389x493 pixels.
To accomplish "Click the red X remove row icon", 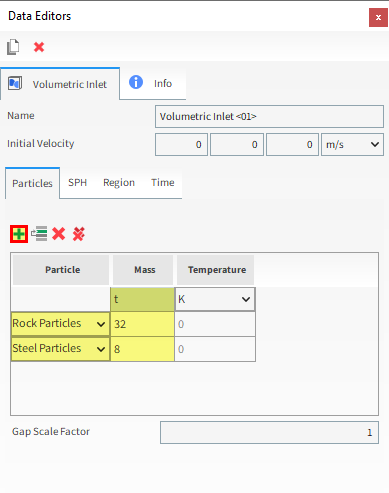I will (x=59, y=234).
